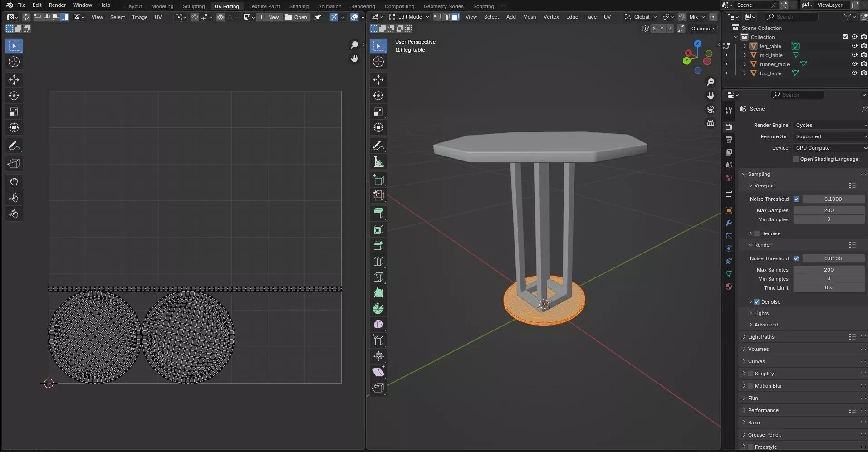The image size is (868, 452).
Task: Select the Smooth vertices tool
Action: pos(378,325)
